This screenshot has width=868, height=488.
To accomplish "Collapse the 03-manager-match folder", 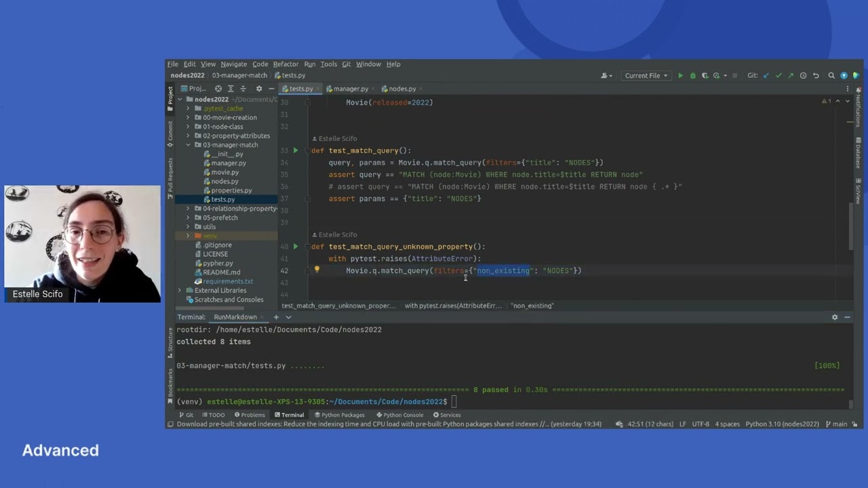I will (189, 145).
